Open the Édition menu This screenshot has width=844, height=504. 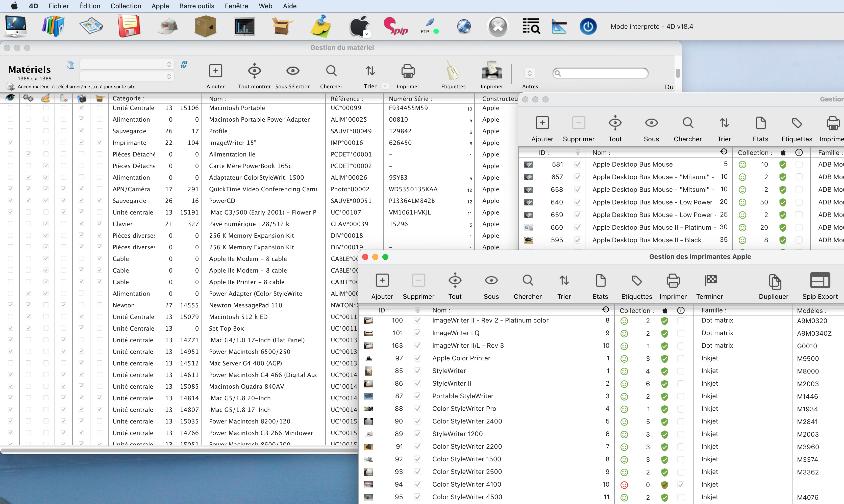(x=90, y=6)
